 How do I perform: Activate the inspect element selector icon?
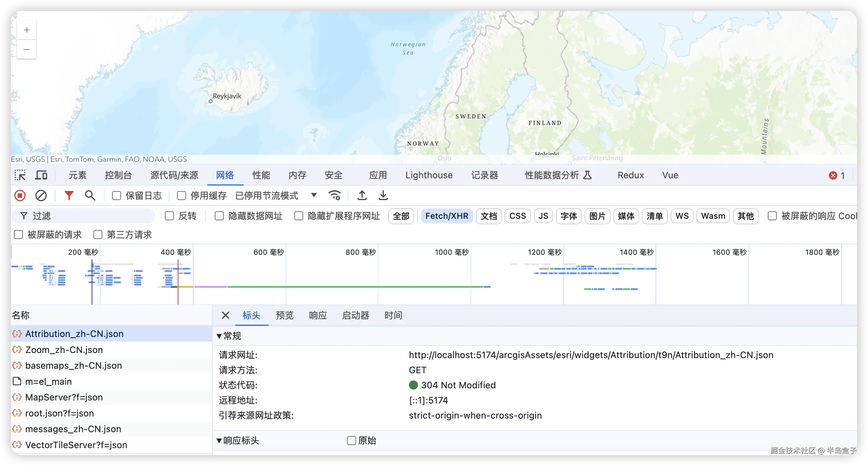click(x=20, y=175)
